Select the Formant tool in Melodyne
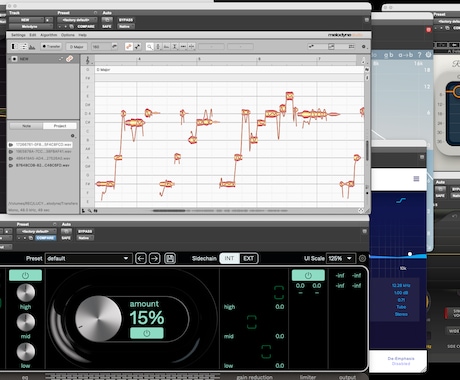The image size is (460, 380). click(166, 47)
